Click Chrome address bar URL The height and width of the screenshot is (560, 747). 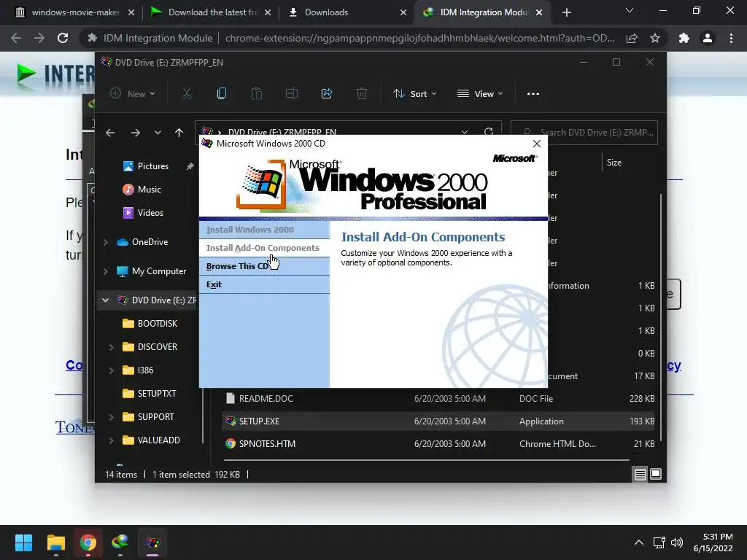[x=419, y=38]
